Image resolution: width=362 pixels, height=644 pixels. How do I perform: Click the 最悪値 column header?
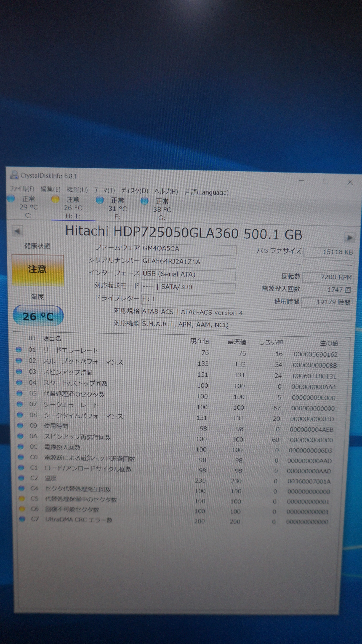pos(237,342)
